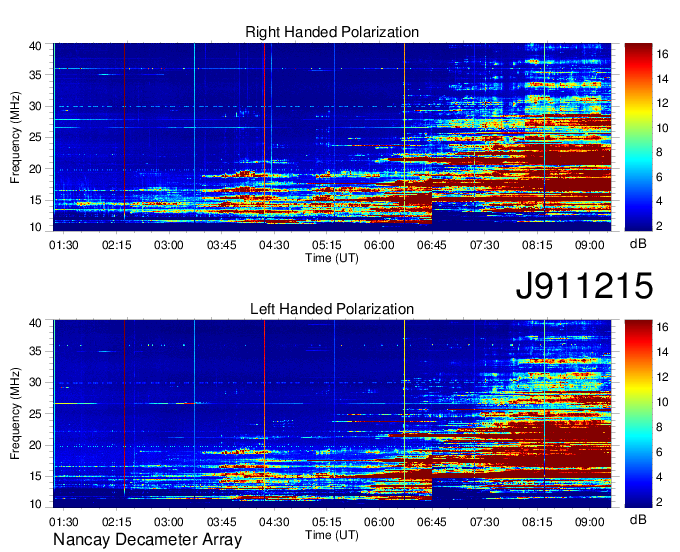Viewport: 680px width, 552px height.
Task: Click the "08:15" time tick on the bottom plot
Action: pyautogui.click(x=537, y=522)
